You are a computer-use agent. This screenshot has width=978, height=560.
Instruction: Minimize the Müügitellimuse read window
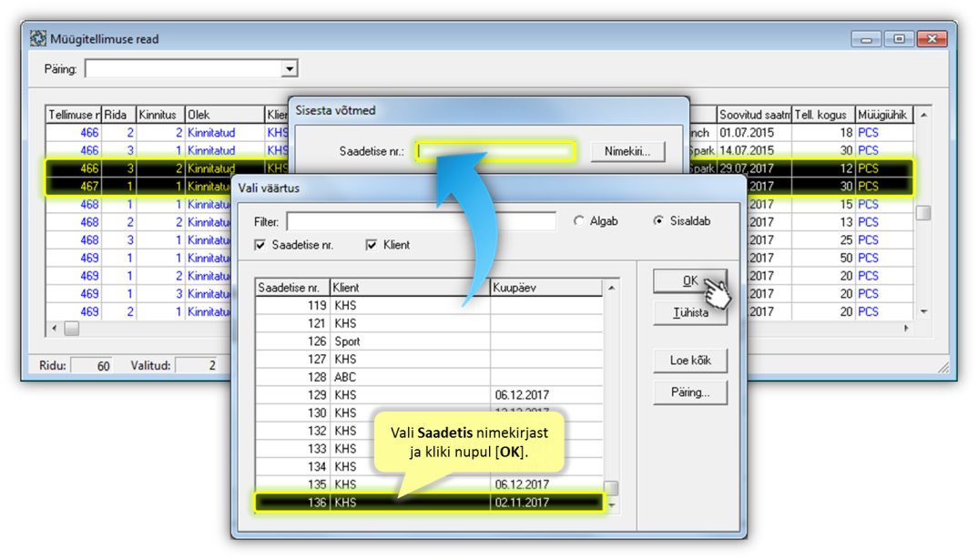[x=866, y=39]
